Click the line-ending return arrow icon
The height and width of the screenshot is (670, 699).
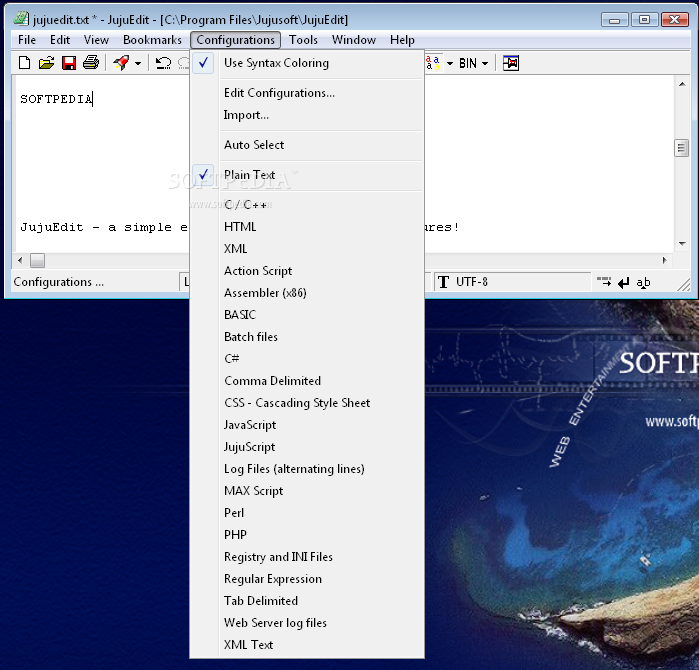tap(624, 282)
